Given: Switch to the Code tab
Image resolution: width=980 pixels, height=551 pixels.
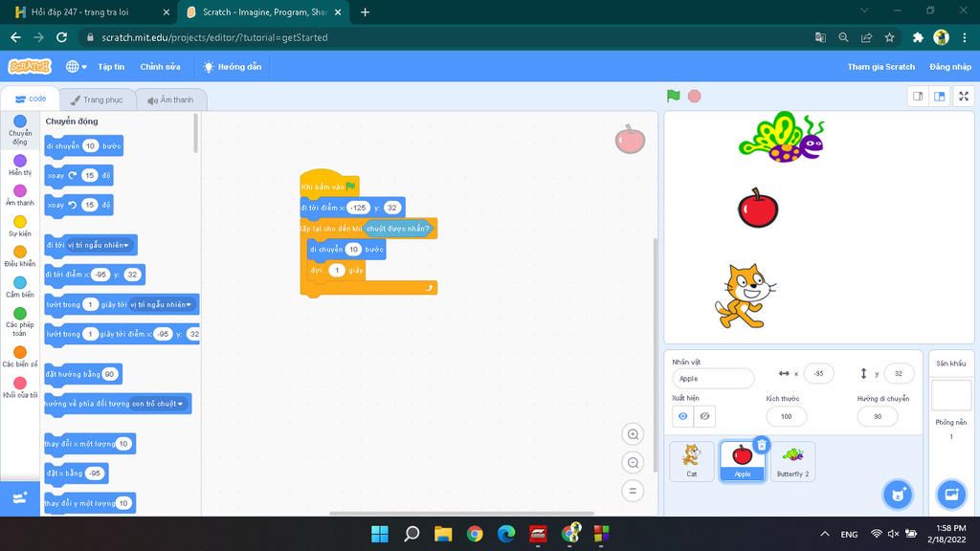Looking at the screenshot, I should pos(31,99).
